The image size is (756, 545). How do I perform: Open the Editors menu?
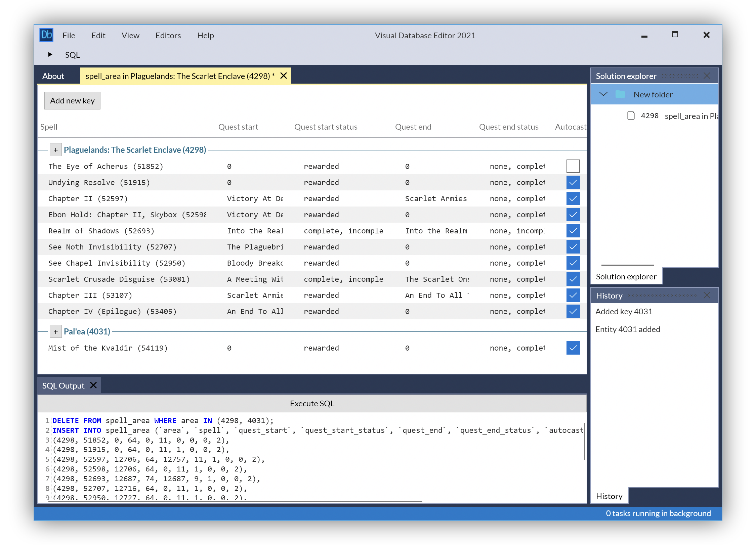click(168, 36)
